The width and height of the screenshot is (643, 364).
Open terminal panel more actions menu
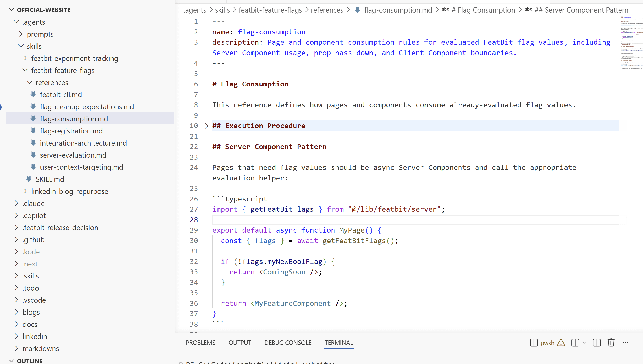[625, 343]
